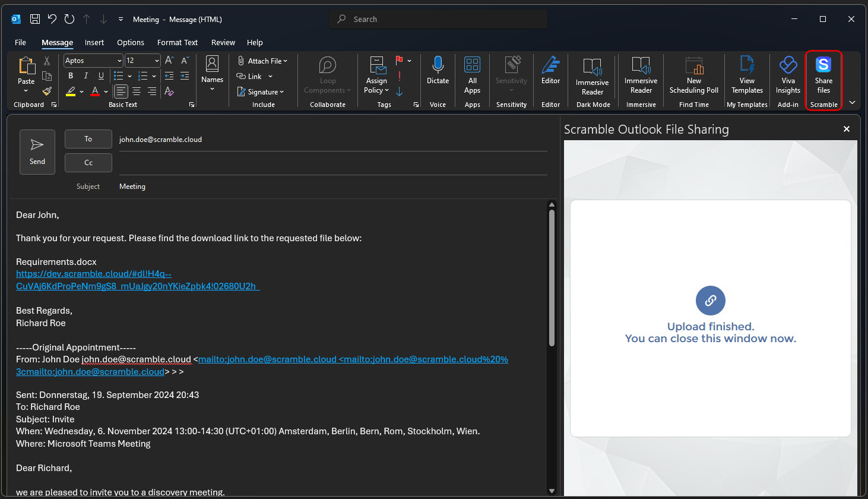Image resolution: width=868 pixels, height=499 pixels.
Task: Expand the Follow Up flag dropdown
Action: tap(409, 61)
